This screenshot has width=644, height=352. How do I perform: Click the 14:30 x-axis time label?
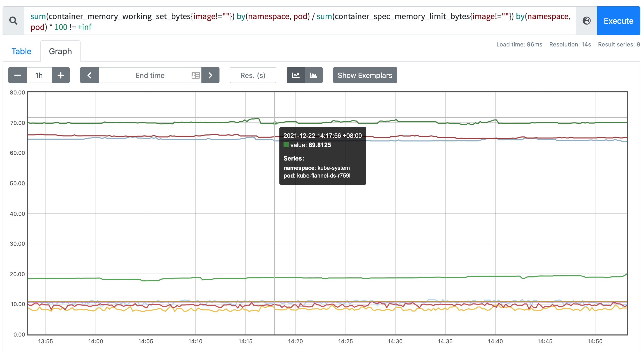[395, 341]
